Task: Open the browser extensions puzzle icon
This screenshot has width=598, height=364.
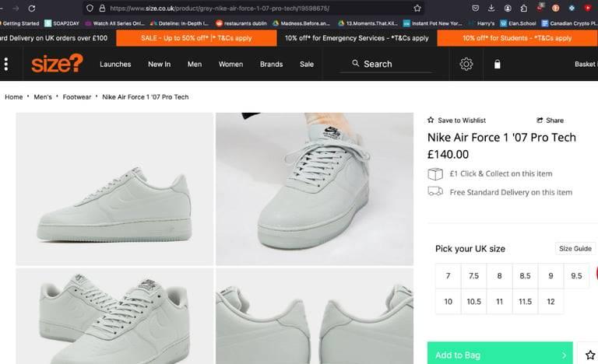Action: click(523, 8)
